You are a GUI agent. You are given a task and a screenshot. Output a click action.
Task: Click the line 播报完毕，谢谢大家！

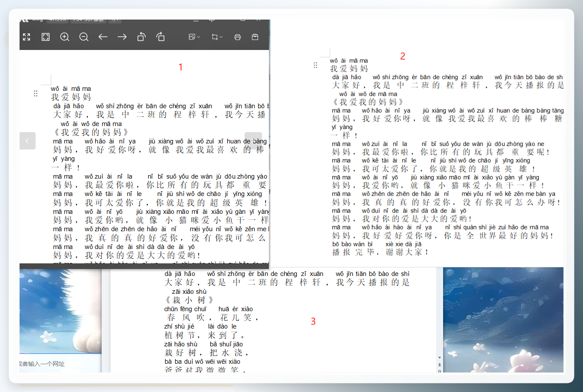tap(380, 252)
